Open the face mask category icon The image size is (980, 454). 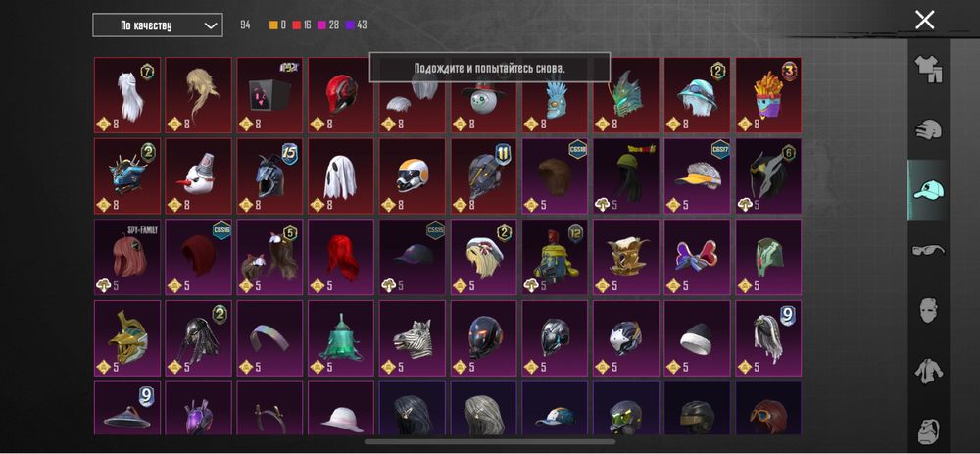(x=929, y=310)
